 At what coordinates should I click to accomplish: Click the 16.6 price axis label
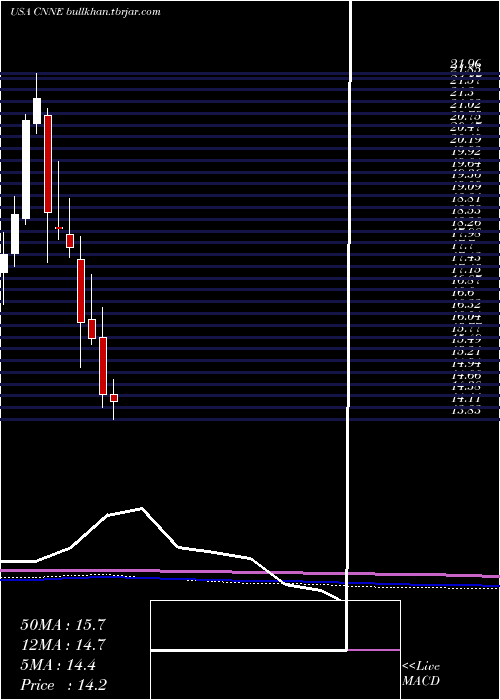pos(462,293)
